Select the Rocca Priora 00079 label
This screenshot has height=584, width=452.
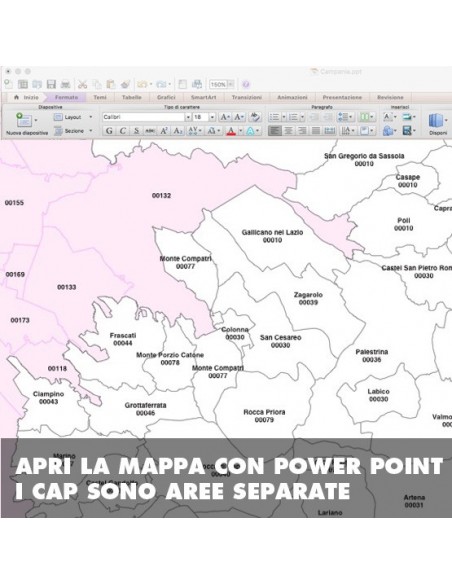[x=264, y=416]
